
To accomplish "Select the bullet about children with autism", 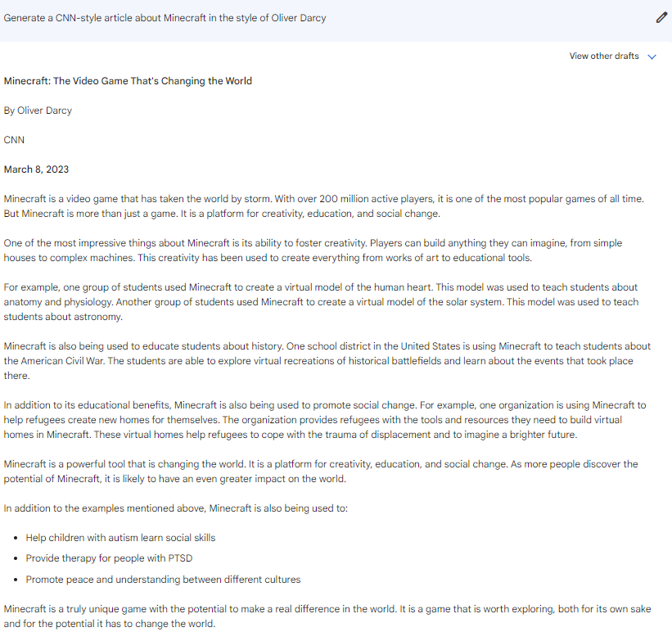I will (x=120, y=538).
